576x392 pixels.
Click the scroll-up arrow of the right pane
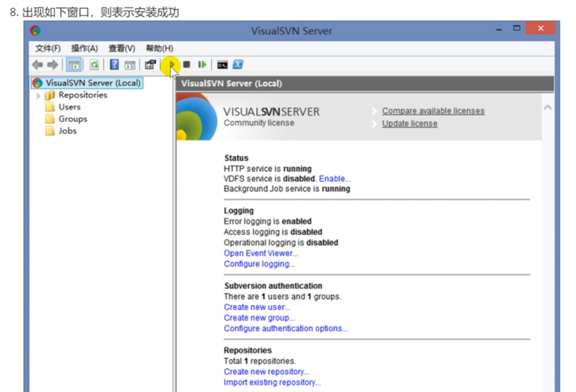(548, 108)
